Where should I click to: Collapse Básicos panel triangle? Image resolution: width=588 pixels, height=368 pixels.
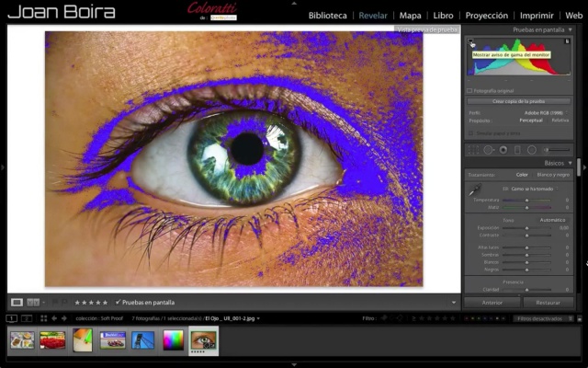[571, 163]
